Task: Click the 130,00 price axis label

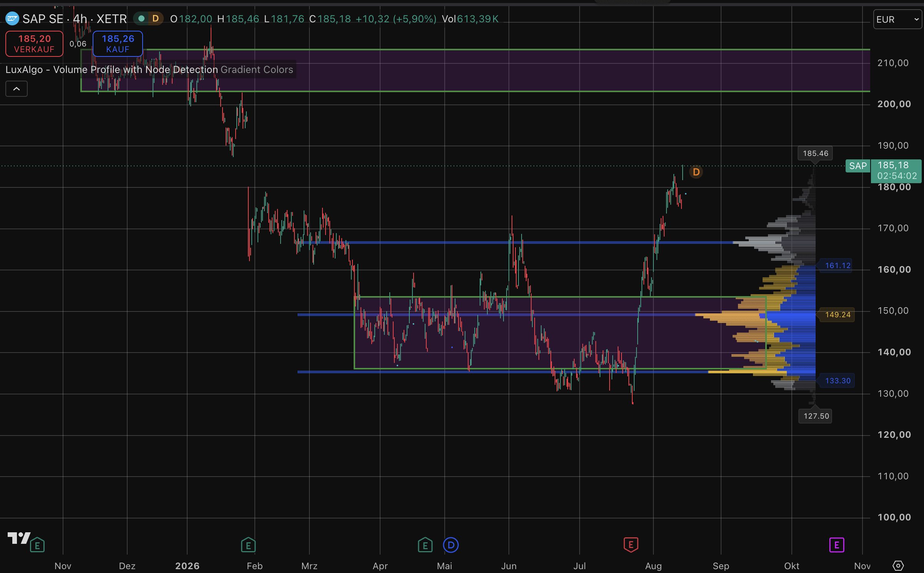Action: [x=893, y=394]
